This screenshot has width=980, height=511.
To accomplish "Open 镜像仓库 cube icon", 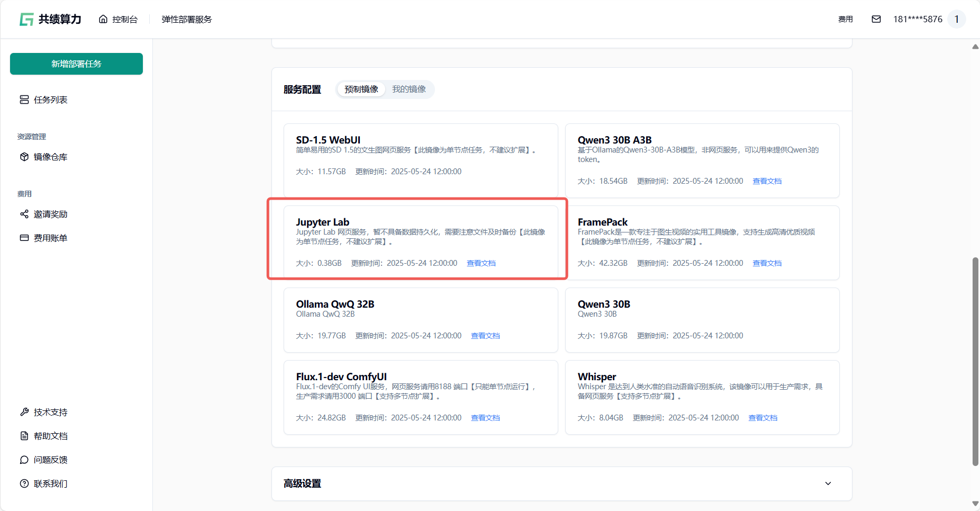I will 24,157.
